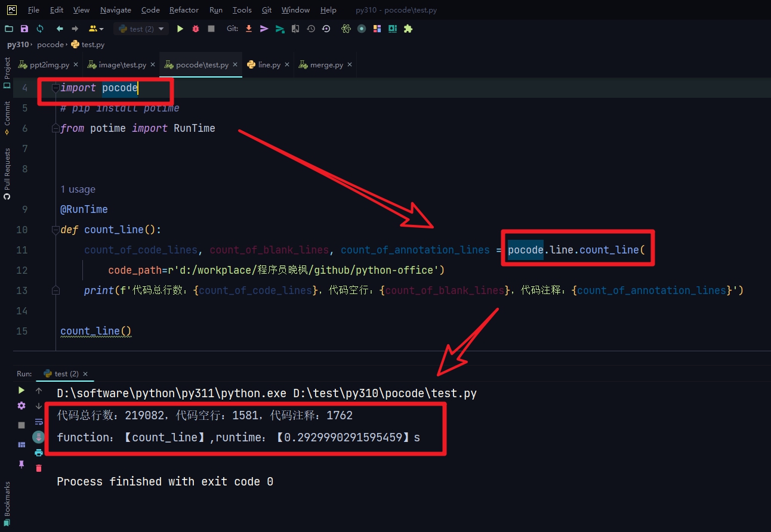Click the red Debug bug icon
This screenshot has height=532, width=771.
[x=196, y=29]
